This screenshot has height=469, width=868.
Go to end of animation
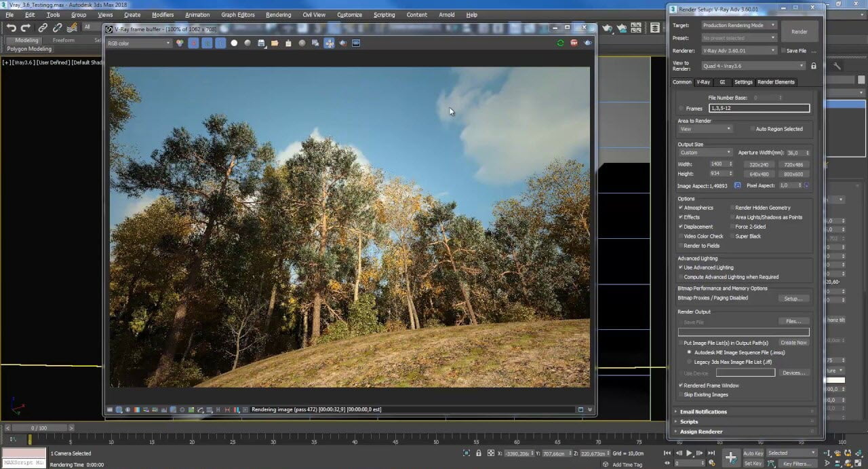(711, 453)
